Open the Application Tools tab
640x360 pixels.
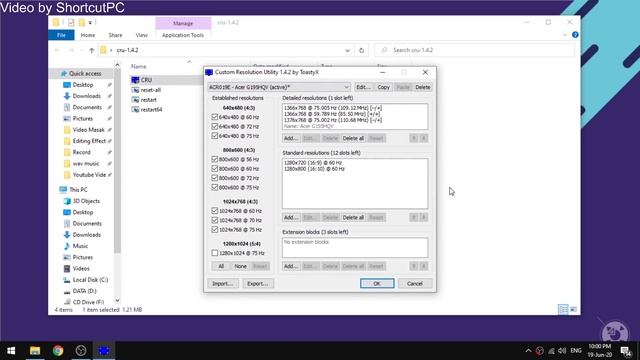(183, 35)
